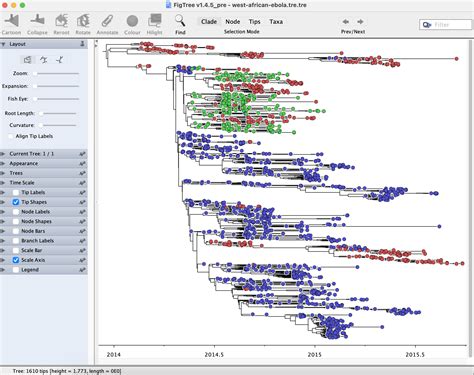
Task: Enable Tip Labels checkbox
Action: (16, 192)
